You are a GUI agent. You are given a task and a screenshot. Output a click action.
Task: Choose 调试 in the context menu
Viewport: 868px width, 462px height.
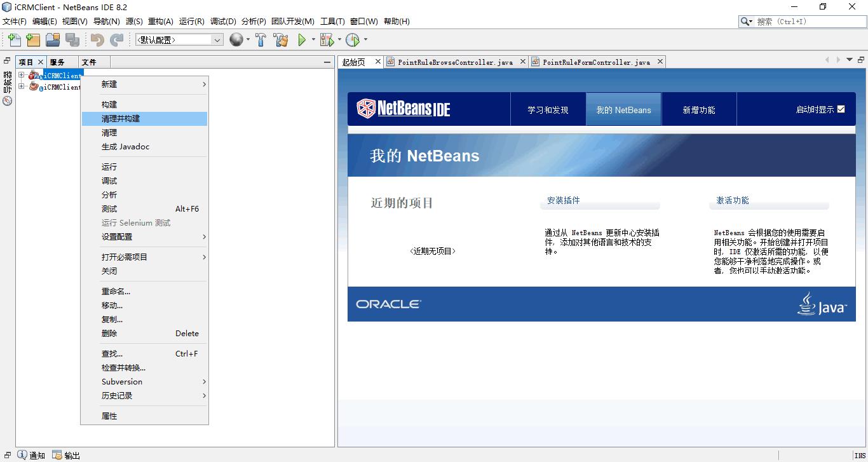tap(144, 181)
